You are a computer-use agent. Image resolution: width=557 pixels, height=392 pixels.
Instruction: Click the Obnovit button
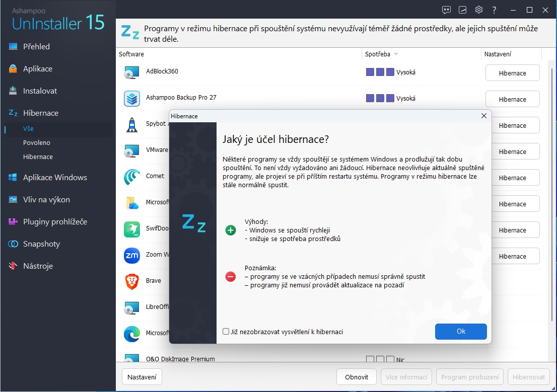(357, 377)
